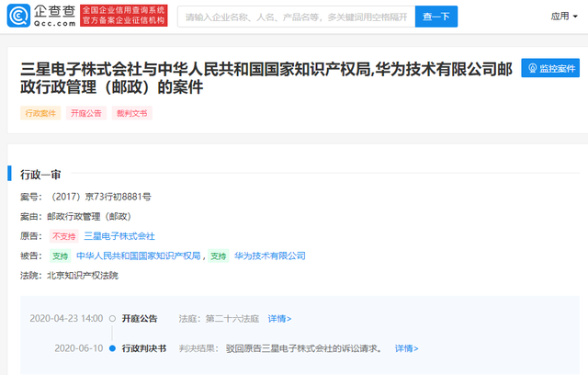This screenshot has width=588, height=375.
Task: Click the hollow timeline marker for 2020-04-23
Action: coord(112,319)
